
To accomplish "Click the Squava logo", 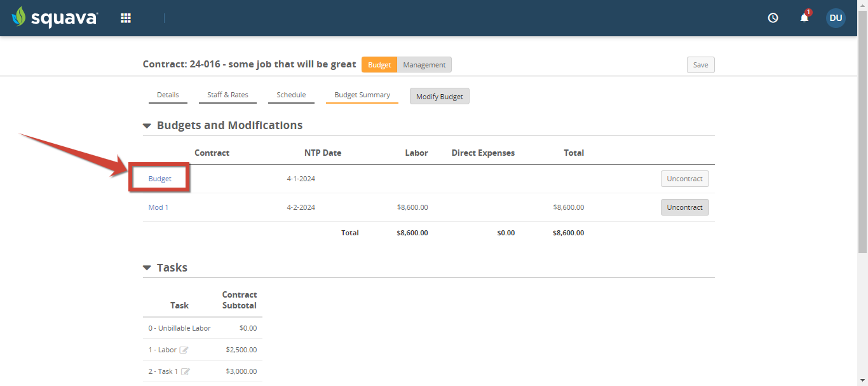I will [55, 17].
